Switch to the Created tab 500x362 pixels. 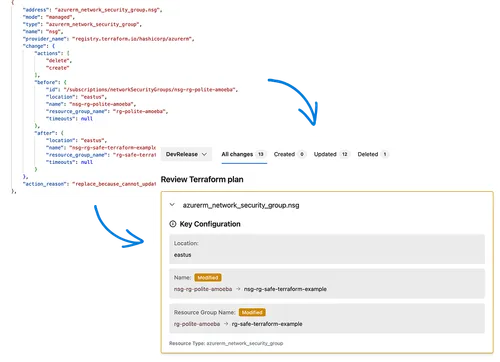coord(289,154)
